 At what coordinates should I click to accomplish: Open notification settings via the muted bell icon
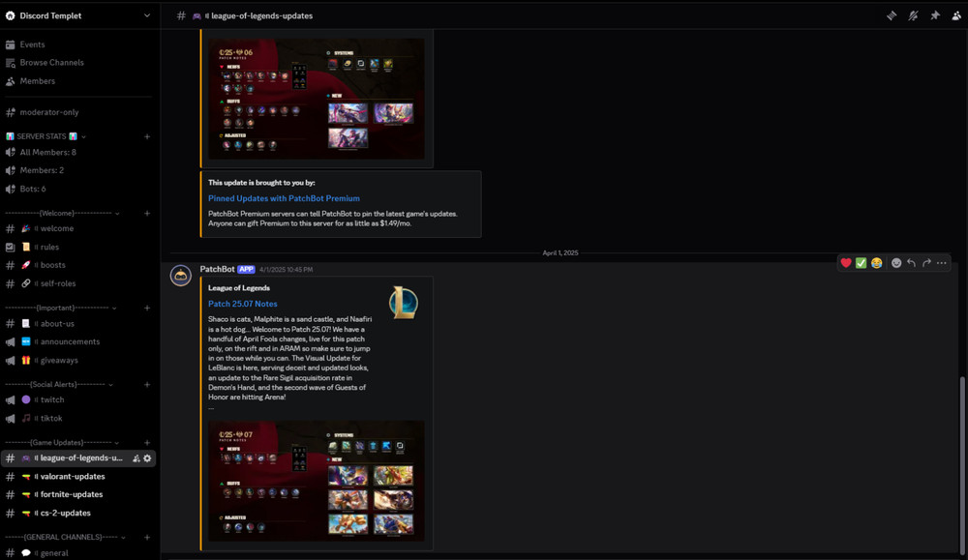[913, 15]
